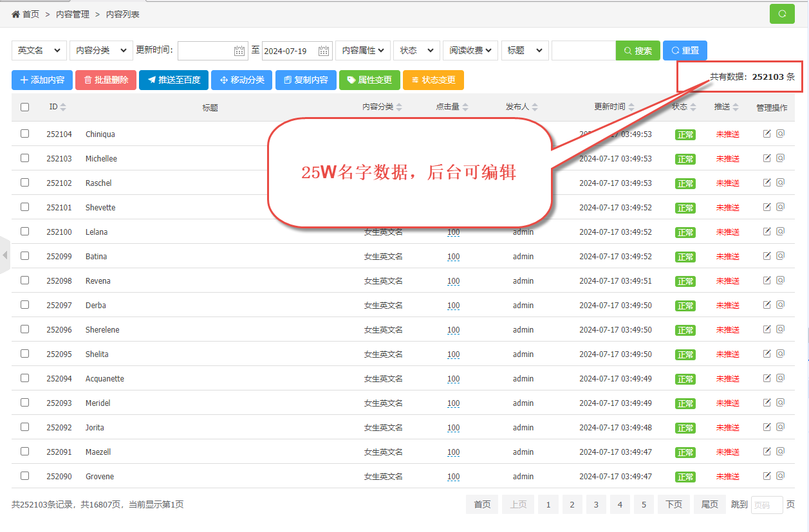The image size is (809, 532).
Task: Click the page number jump input field
Action: 767,505
